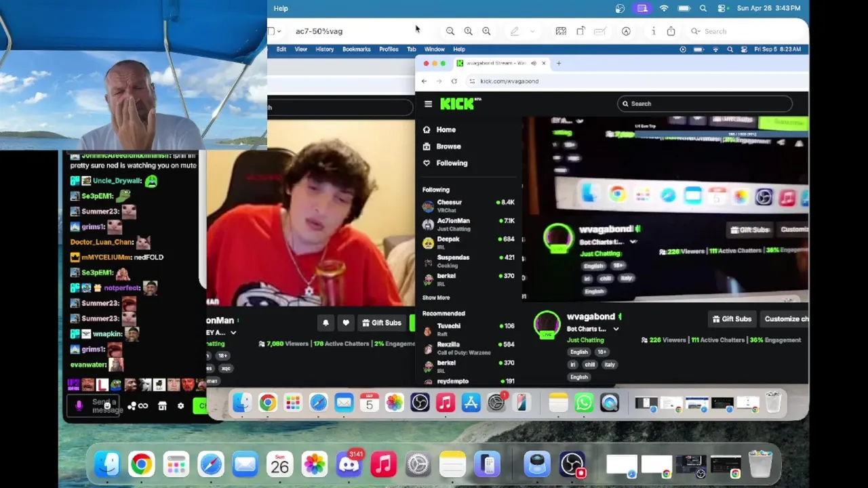Mute the wvagabond Stream tab via speaker icon

[x=534, y=63]
